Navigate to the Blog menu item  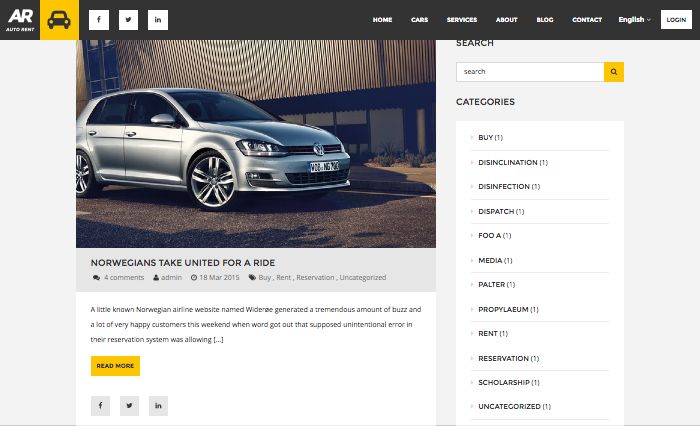(x=544, y=20)
